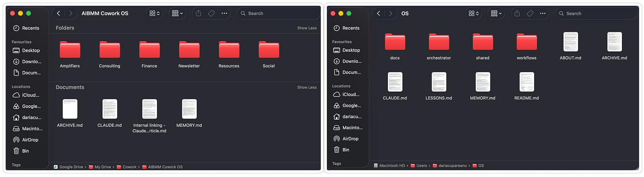Open More actions menu in OS window

click(x=543, y=13)
